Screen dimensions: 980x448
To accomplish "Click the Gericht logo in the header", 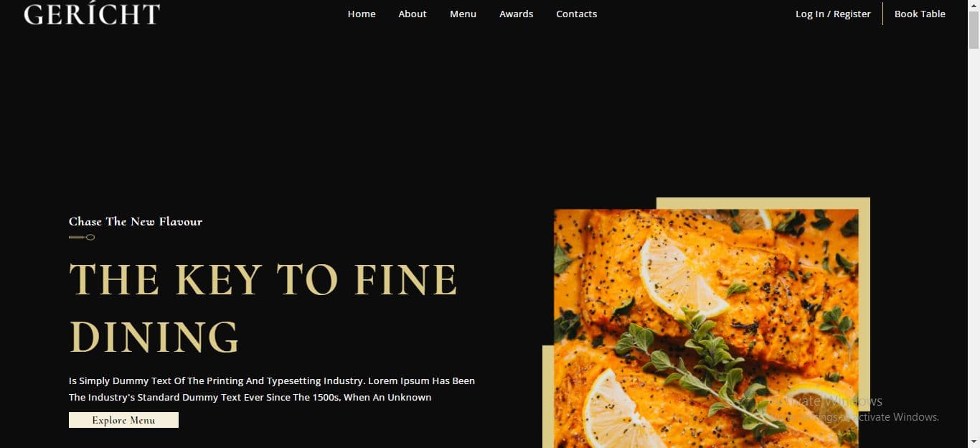I will pyautogui.click(x=92, y=13).
